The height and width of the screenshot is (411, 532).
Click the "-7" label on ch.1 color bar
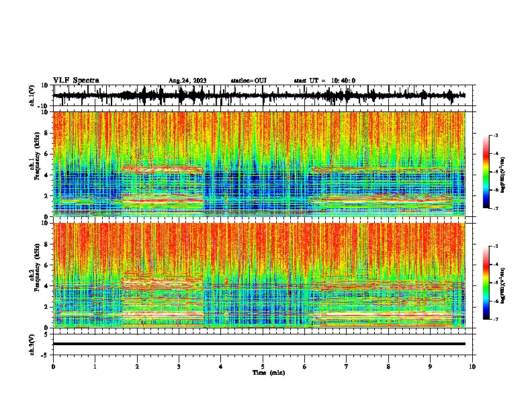click(x=496, y=208)
